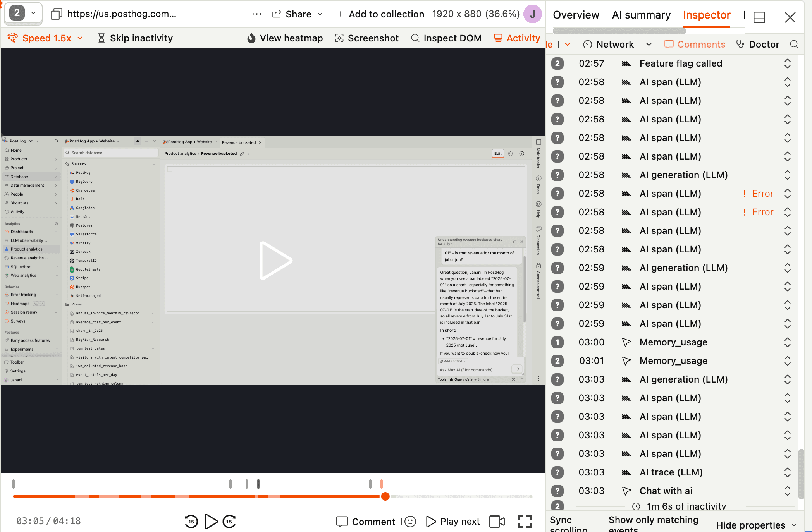Click the video camera icon beside Play next
The height and width of the screenshot is (532, 812).
[497, 521]
